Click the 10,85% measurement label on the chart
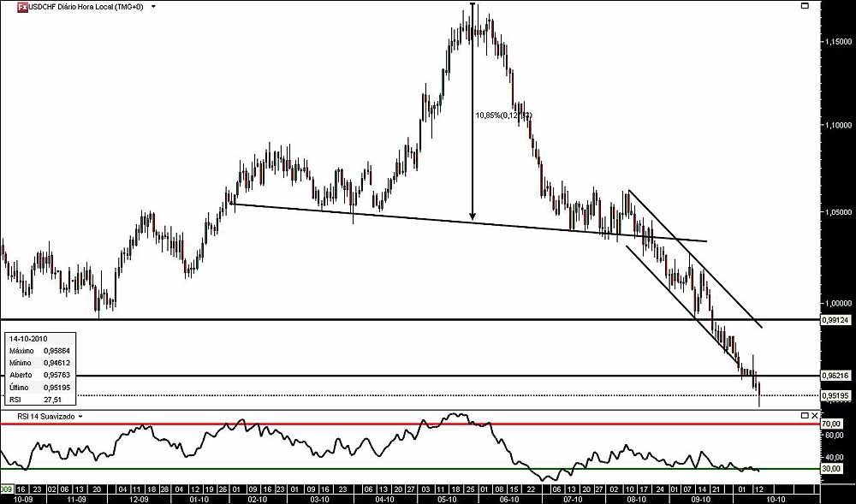 tap(503, 116)
